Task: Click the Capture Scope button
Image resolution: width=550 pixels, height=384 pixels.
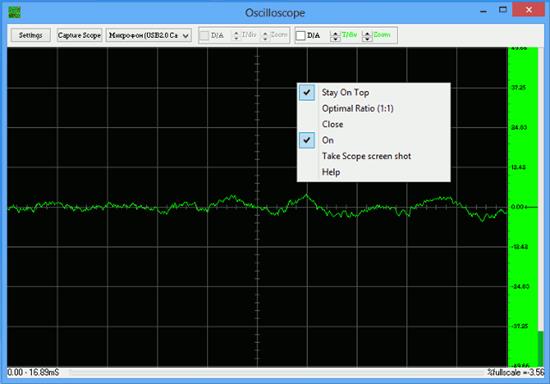Action: click(x=79, y=35)
